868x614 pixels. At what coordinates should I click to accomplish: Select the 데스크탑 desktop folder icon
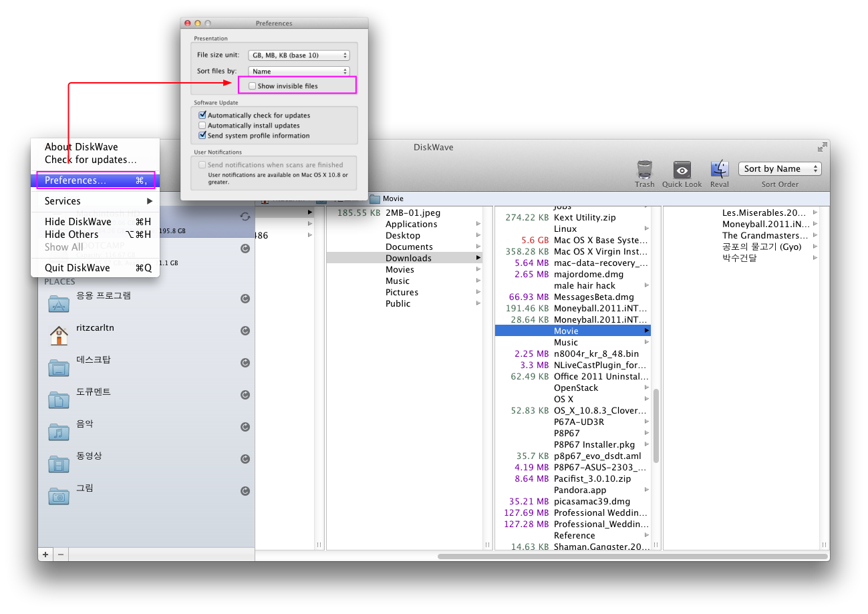point(59,367)
